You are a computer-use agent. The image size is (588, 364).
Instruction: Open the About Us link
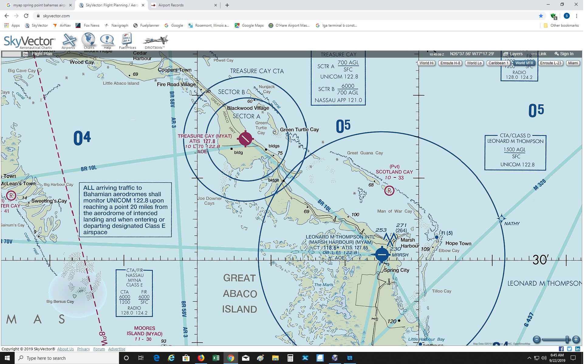pos(65,349)
